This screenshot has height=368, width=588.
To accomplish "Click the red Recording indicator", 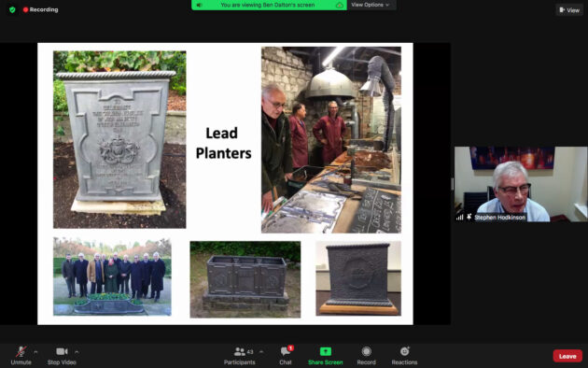I will 40,9.
